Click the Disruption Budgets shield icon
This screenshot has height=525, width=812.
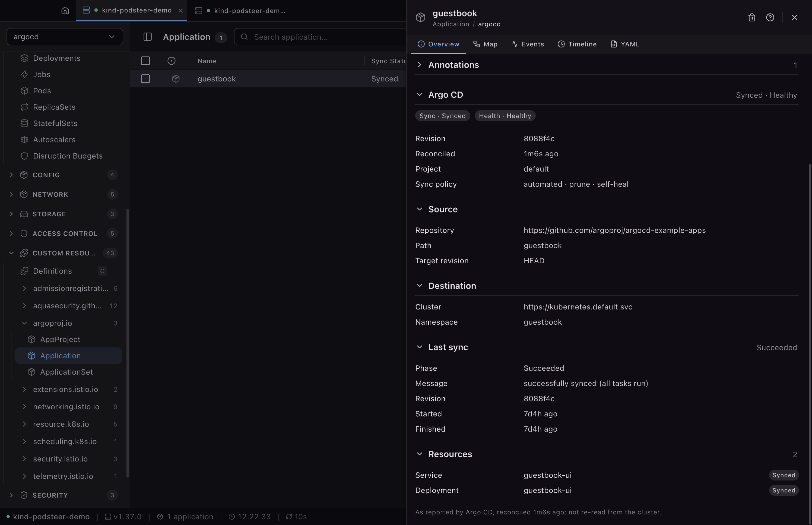[24, 156]
